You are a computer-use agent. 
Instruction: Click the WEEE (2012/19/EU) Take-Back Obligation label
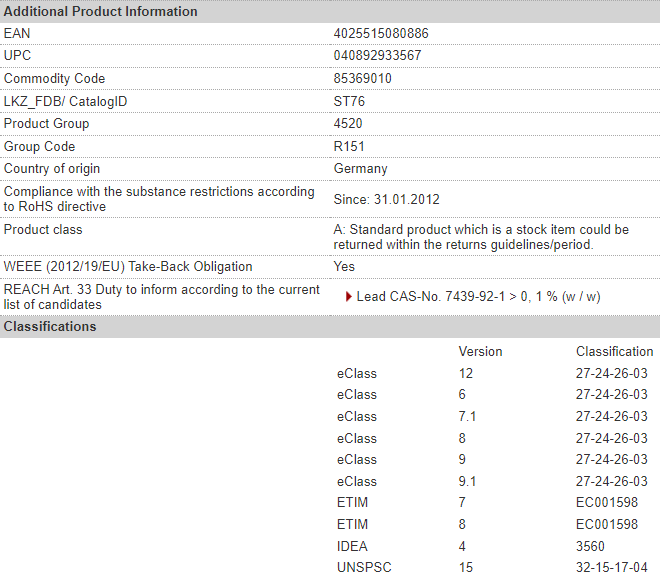point(128,266)
